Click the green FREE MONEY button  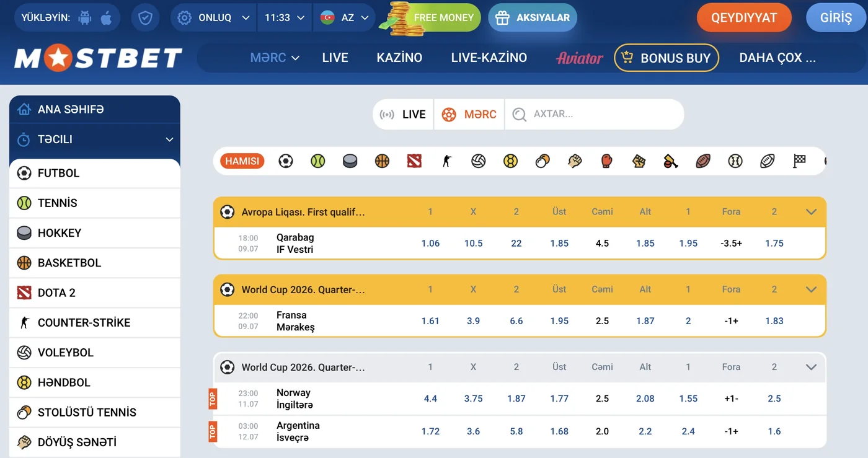click(x=444, y=17)
